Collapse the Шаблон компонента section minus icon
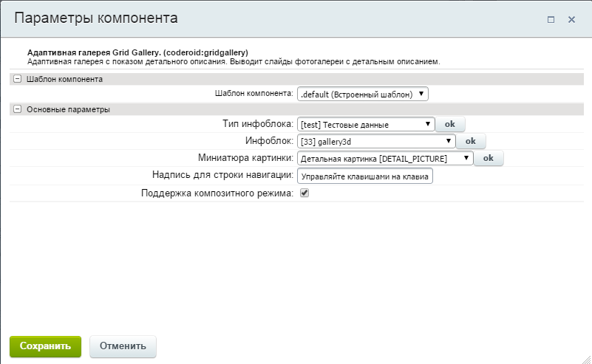The height and width of the screenshot is (364, 592). point(17,78)
